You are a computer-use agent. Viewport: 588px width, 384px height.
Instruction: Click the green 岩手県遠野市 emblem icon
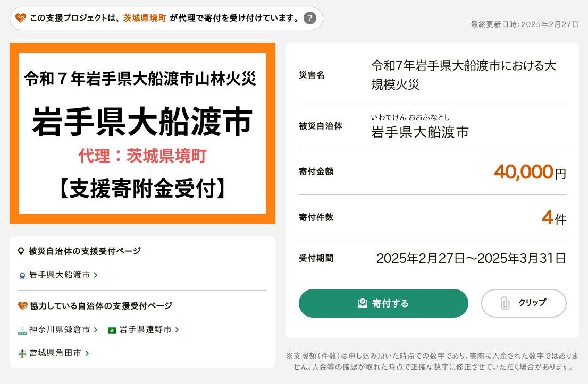pos(112,330)
